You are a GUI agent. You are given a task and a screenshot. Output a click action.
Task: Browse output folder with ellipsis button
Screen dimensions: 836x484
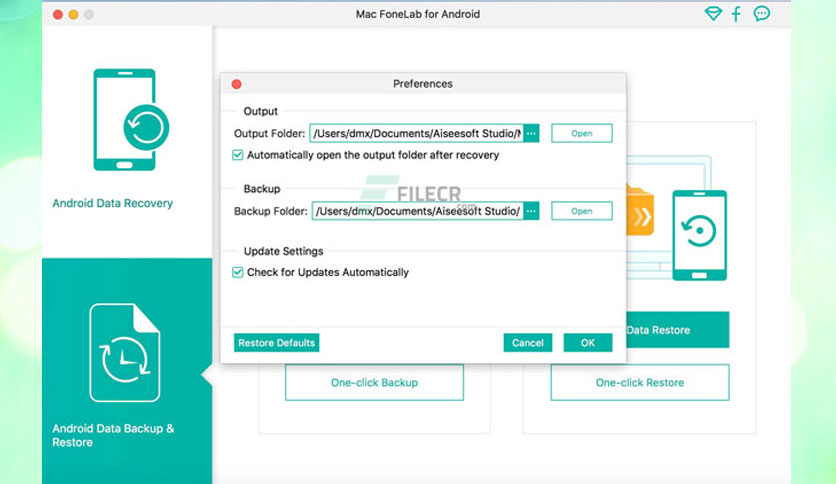(531, 133)
